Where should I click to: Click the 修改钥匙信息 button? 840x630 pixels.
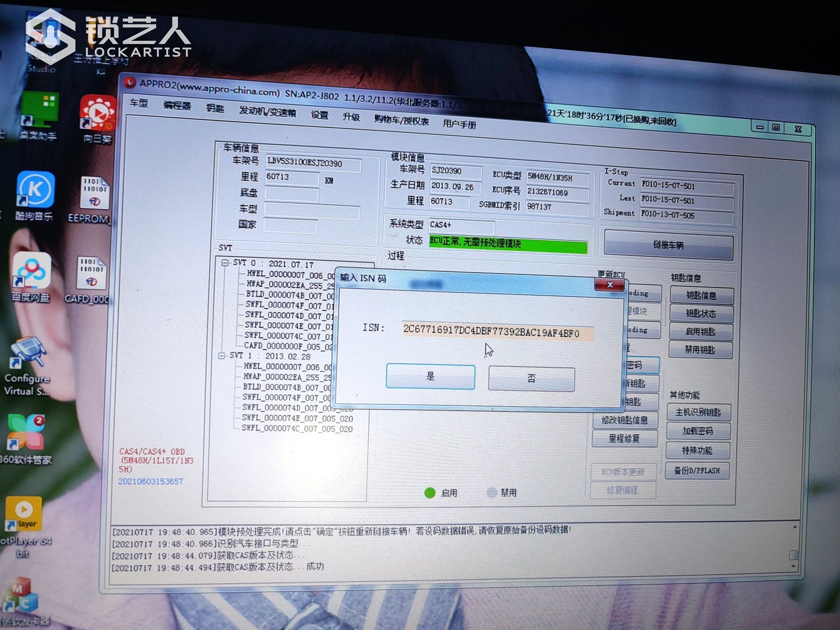pyautogui.click(x=625, y=420)
